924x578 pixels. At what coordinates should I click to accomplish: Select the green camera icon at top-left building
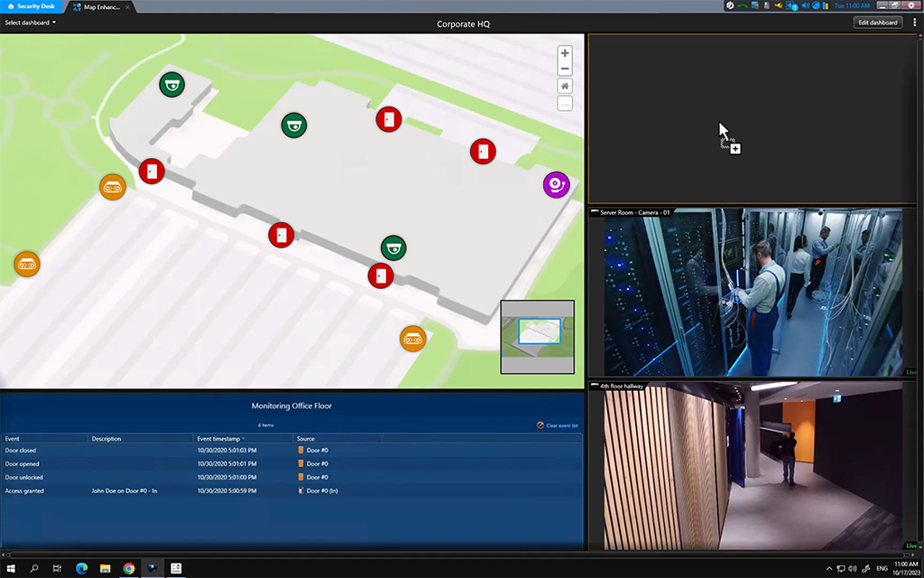171,85
